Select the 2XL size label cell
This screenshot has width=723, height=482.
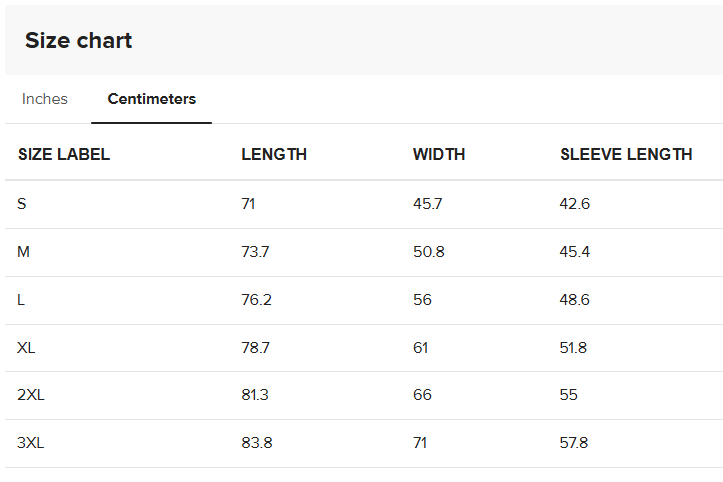31,395
